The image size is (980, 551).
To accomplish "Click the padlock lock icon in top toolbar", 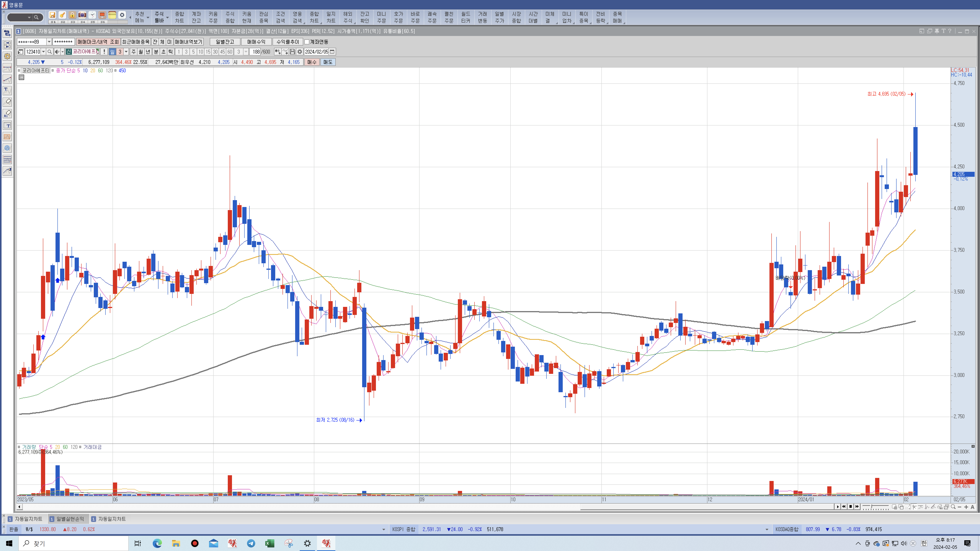I will (x=72, y=15).
